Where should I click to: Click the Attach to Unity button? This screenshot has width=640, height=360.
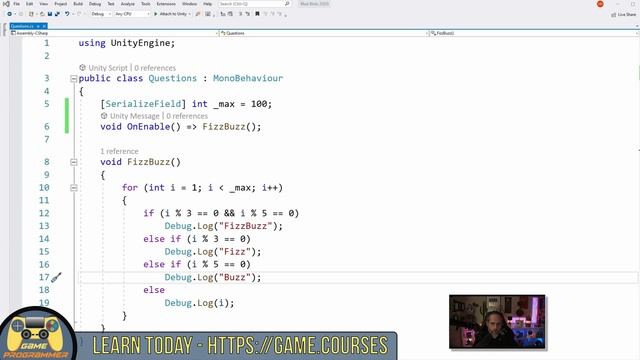(170, 14)
